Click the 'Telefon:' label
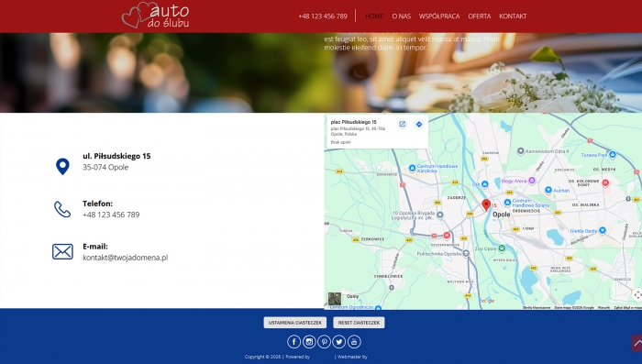 [x=97, y=204]
